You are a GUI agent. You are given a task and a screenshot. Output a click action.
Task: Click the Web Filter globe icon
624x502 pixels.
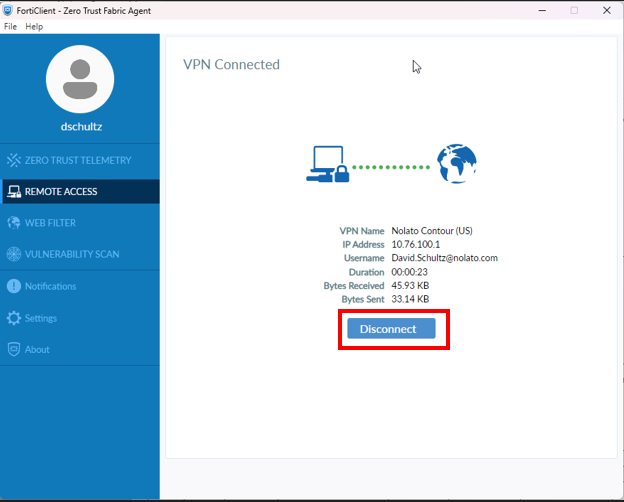[x=14, y=223]
